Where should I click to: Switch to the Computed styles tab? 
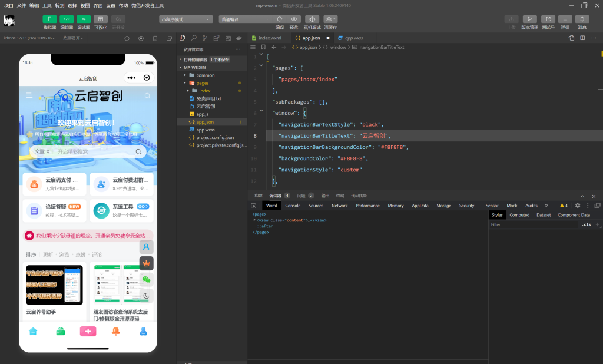tap(519, 215)
